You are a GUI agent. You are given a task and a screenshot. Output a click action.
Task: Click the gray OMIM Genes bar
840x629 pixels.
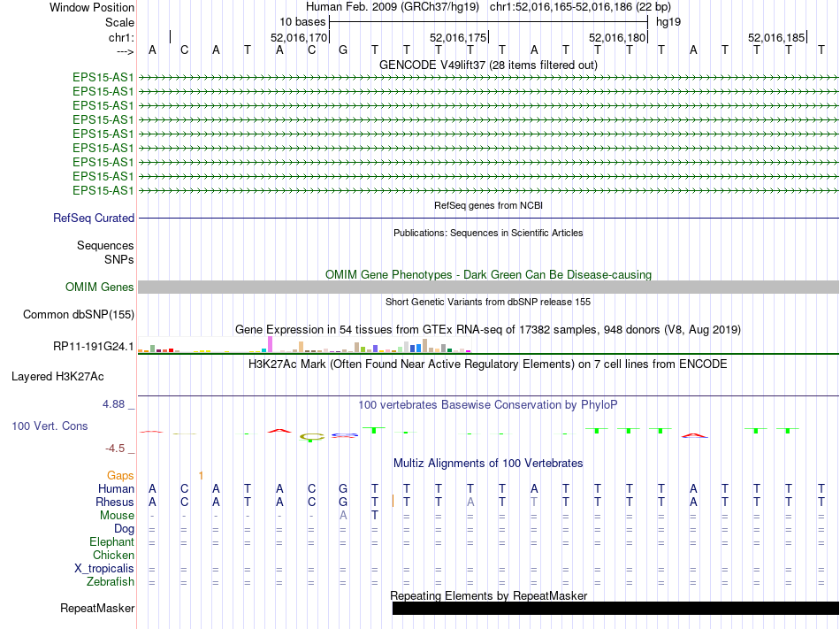coord(488,288)
